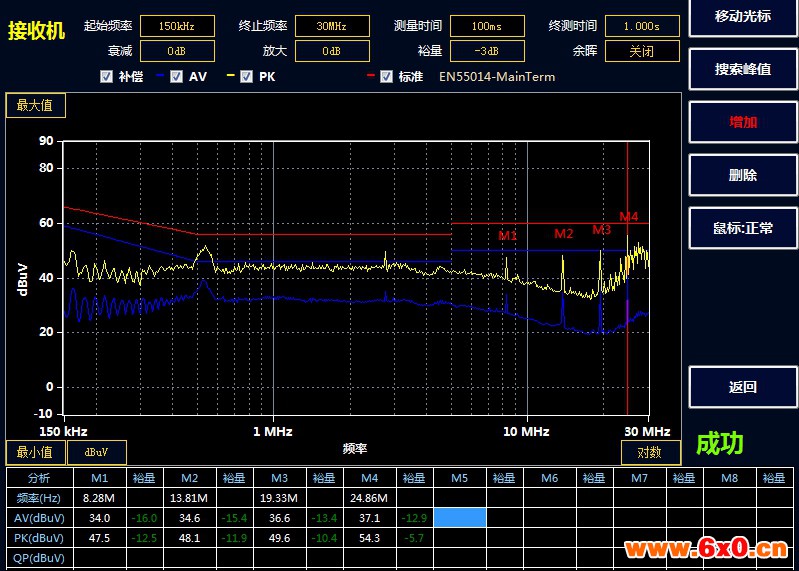Click the 移动光标 button
Viewport: 799px width, 571px height.
coord(742,17)
